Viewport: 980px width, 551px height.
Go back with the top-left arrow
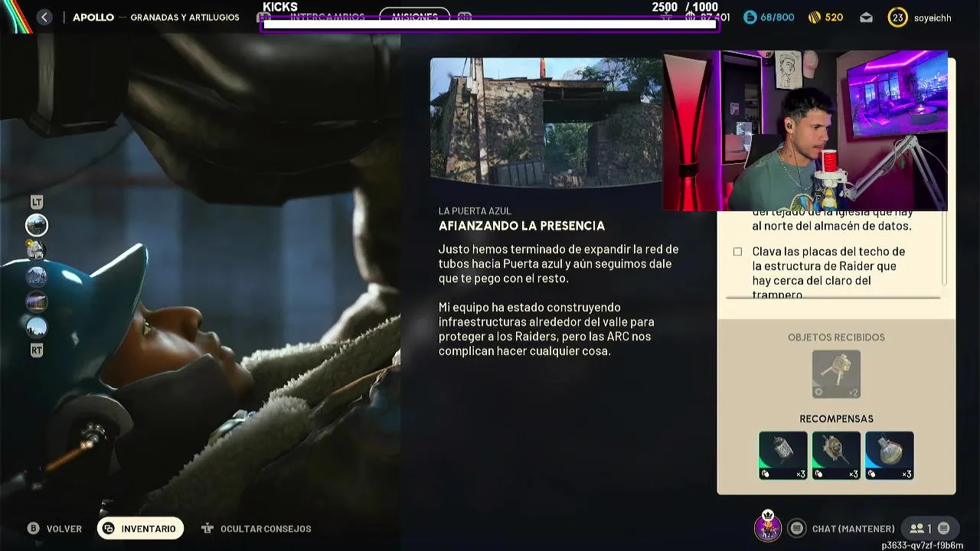44,17
